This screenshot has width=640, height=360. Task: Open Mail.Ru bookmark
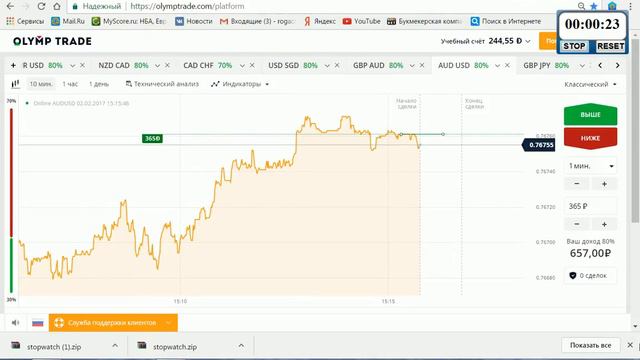click(x=68, y=21)
